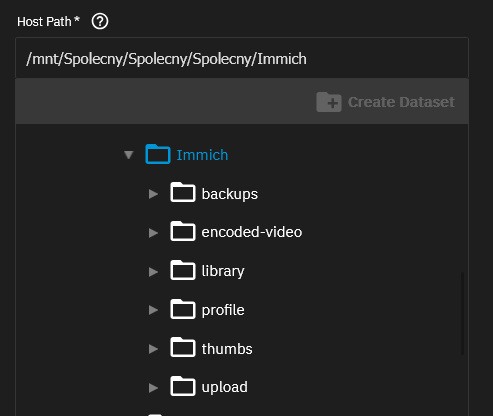The height and width of the screenshot is (416, 493).
Task: Click the upload folder icon
Action: 183,386
